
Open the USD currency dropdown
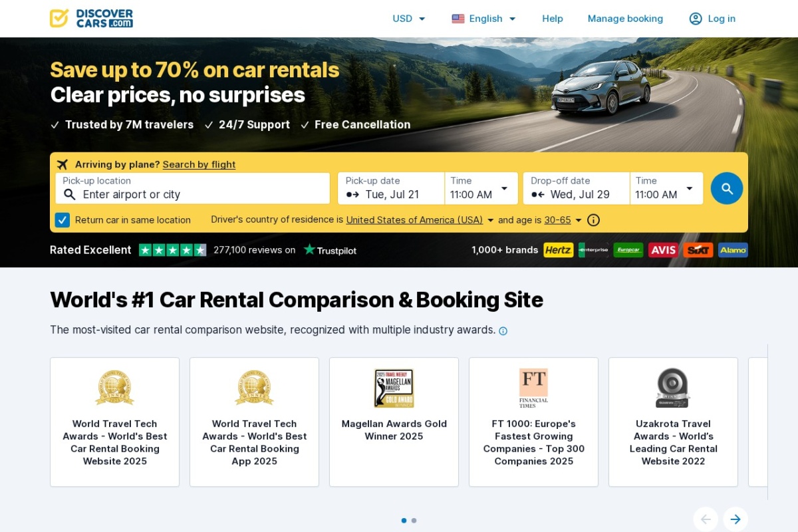pyautogui.click(x=409, y=19)
